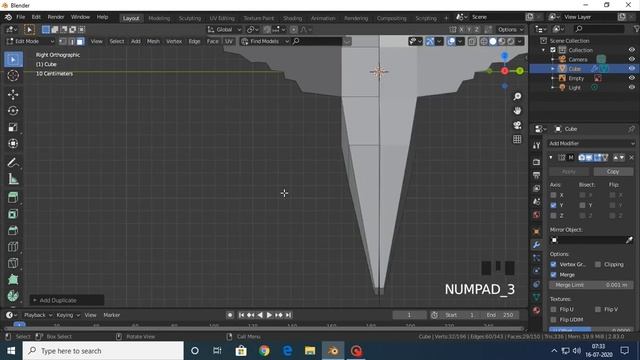Viewport: 640px width, 360px height.
Task: Click the pan view hand icon
Action: click(x=517, y=111)
